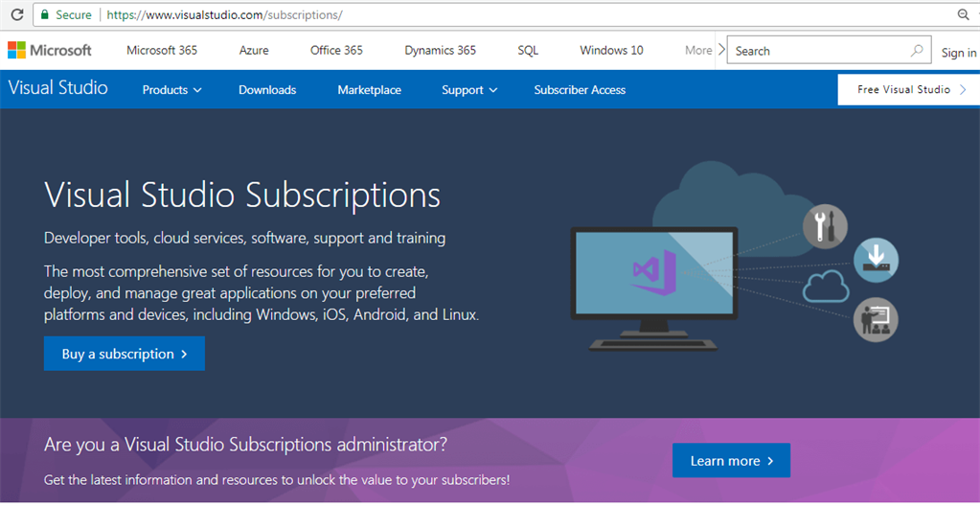Select Office 365 in the top navigation
Viewport: 980px width, 506px height.
pos(336,50)
